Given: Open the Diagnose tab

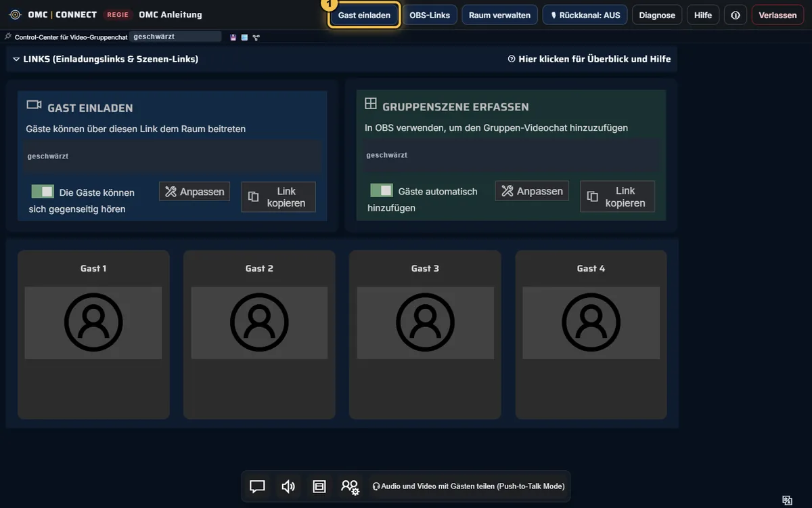Looking at the screenshot, I should [x=657, y=15].
